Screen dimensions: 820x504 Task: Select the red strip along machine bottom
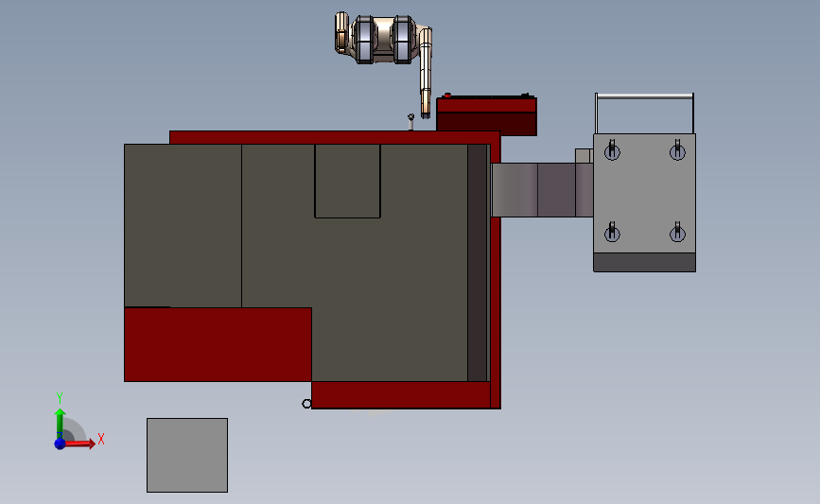pyautogui.click(x=401, y=394)
